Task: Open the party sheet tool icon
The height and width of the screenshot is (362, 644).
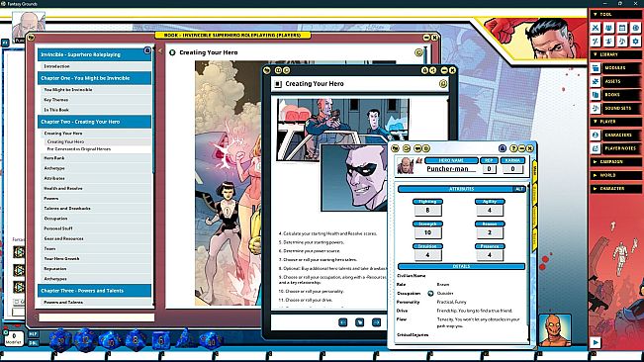Action: [x=608, y=28]
